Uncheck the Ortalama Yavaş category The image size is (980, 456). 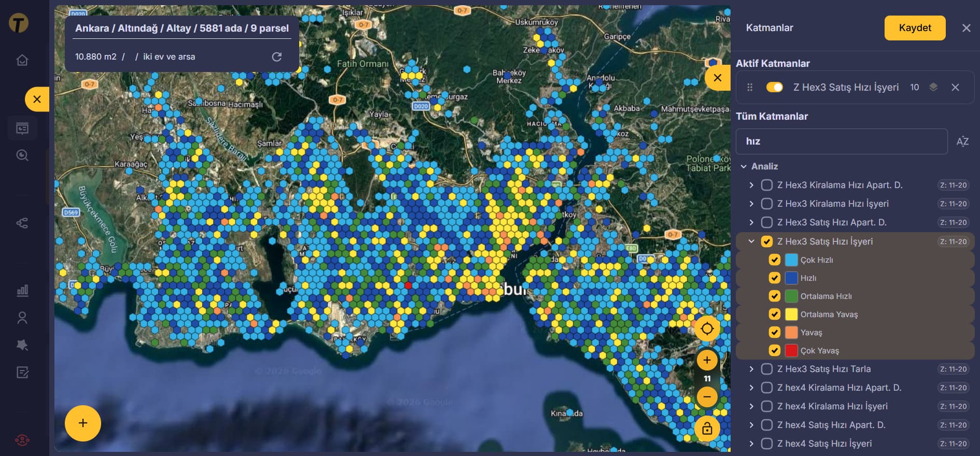click(x=775, y=315)
